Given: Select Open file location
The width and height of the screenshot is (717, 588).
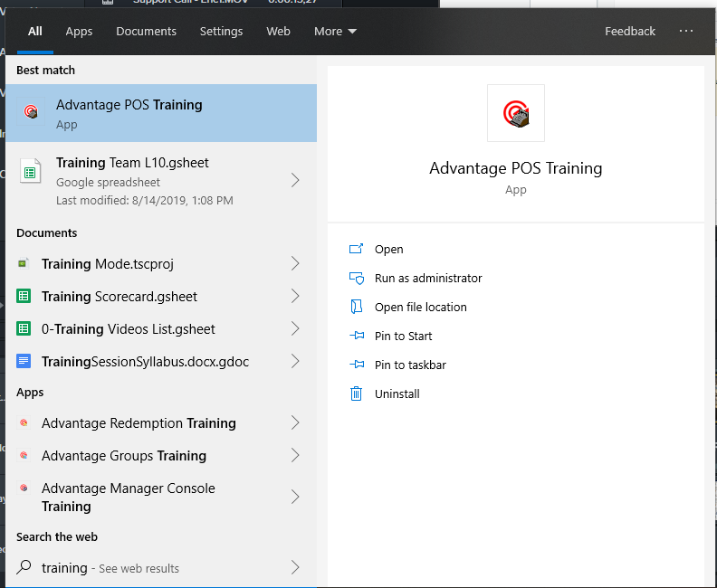Looking at the screenshot, I should point(420,308).
